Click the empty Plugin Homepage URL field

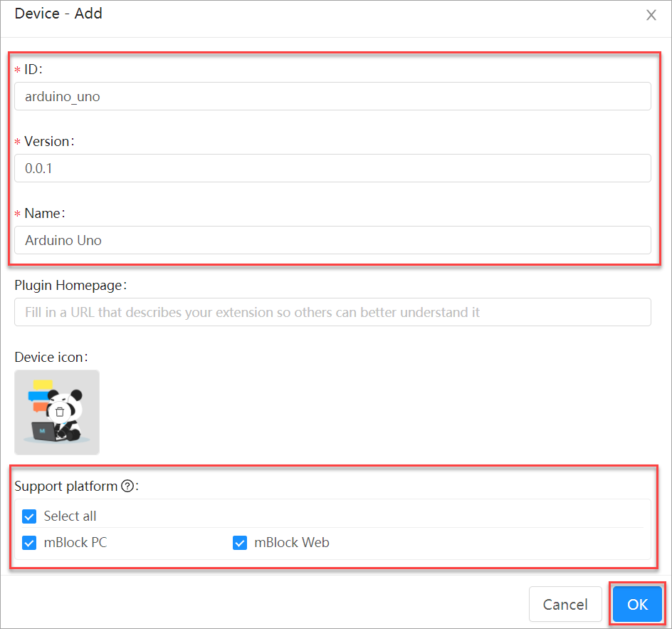click(332, 313)
